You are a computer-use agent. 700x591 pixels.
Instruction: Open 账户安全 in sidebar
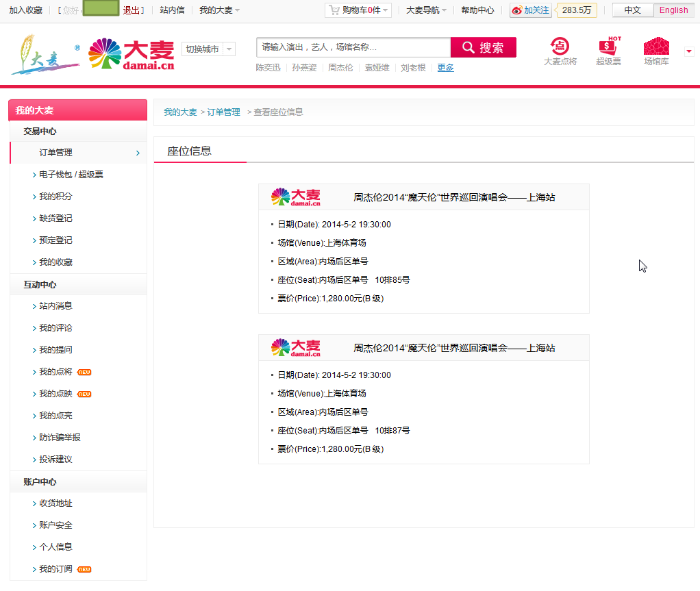[55, 525]
